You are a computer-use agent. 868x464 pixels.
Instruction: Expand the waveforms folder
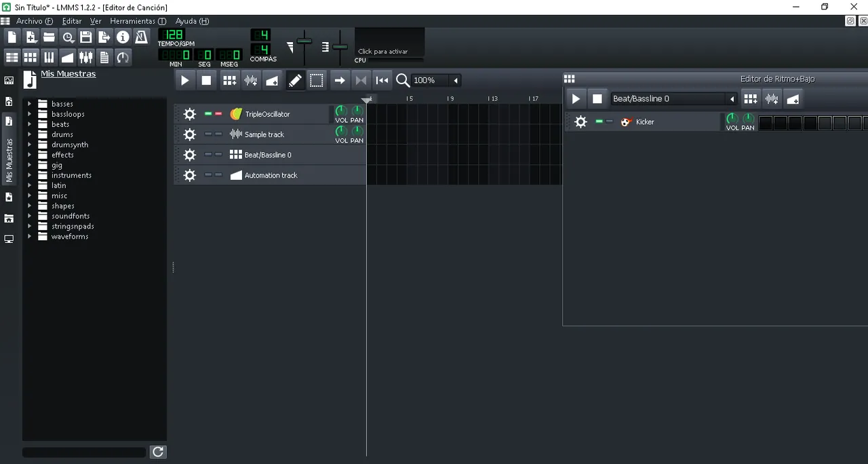click(x=29, y=236)
